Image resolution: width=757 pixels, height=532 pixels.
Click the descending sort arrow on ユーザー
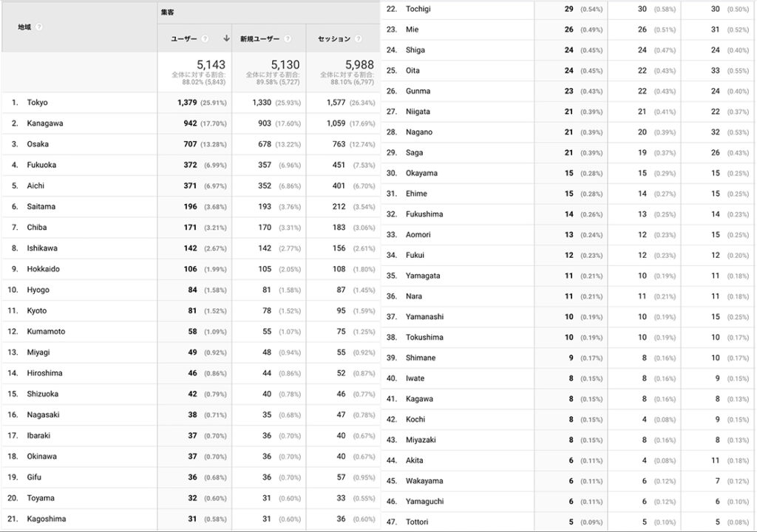[225, 38]
